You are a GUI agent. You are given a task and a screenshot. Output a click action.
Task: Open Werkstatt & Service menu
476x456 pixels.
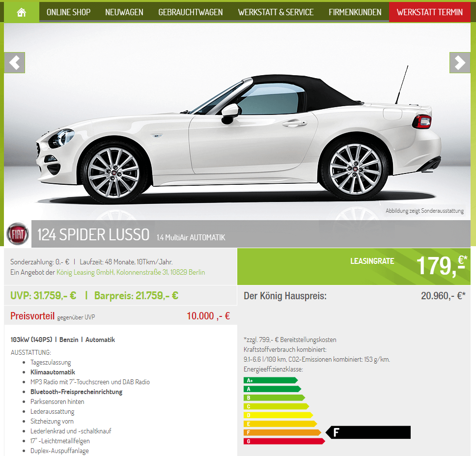pos(276,12)
